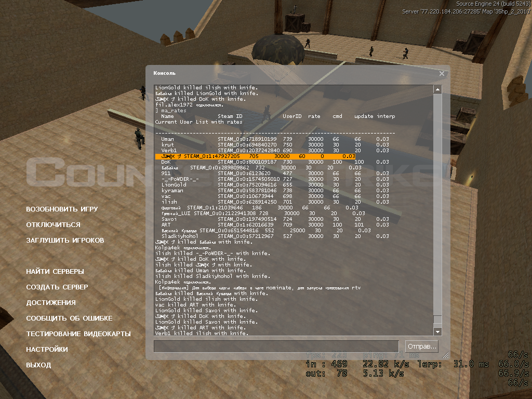Close the Консоль window

pyautogui.click(x=442, y=73)
